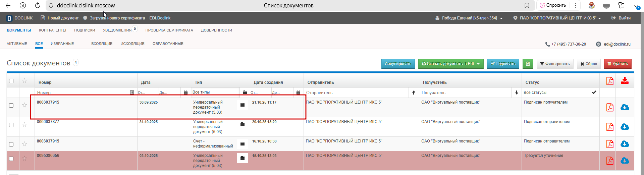Open folder icon in 8003037877 row
The image size is (644, 175).
(242, 124)
